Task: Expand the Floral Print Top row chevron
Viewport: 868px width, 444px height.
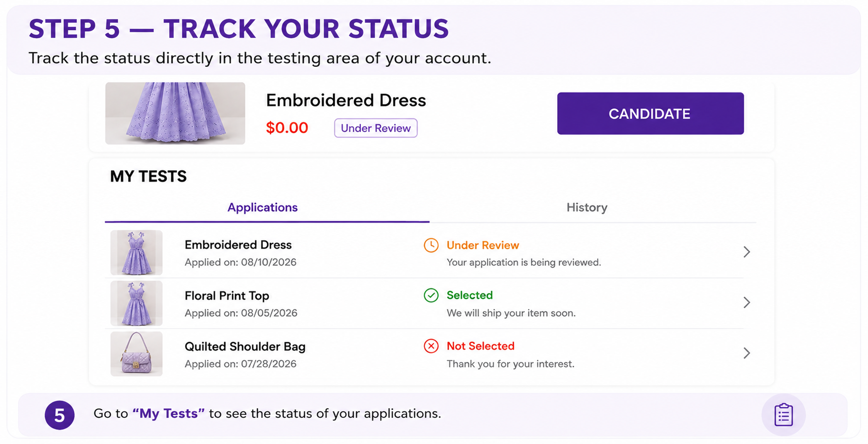Action: point(747,302)
